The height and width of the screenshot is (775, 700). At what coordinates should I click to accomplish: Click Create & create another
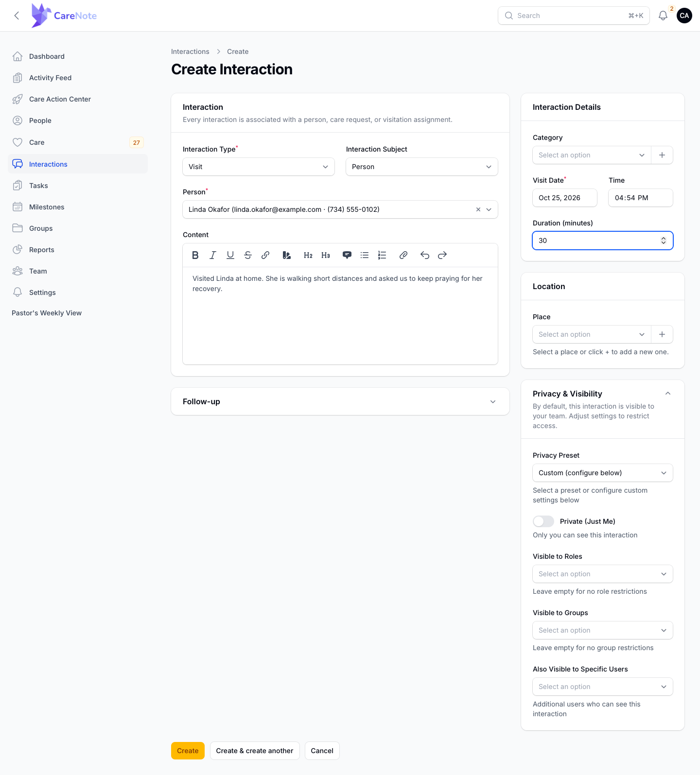(x=255, y=751)
